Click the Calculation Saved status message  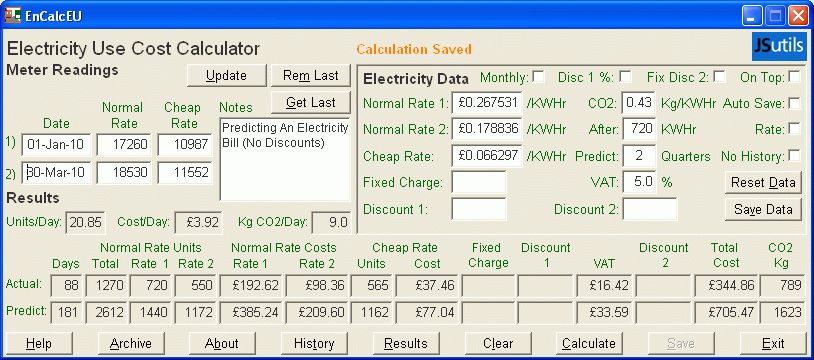click(x=414, y=49)
